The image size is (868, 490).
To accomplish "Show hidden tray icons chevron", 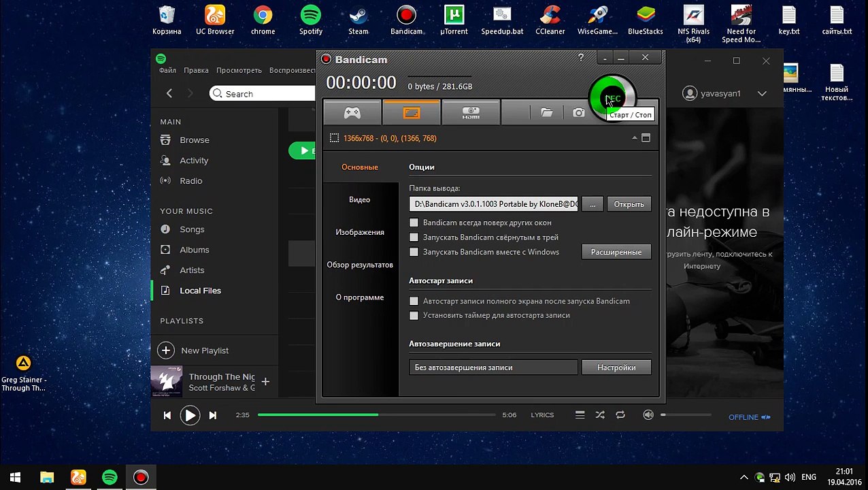I will [744, 478].
